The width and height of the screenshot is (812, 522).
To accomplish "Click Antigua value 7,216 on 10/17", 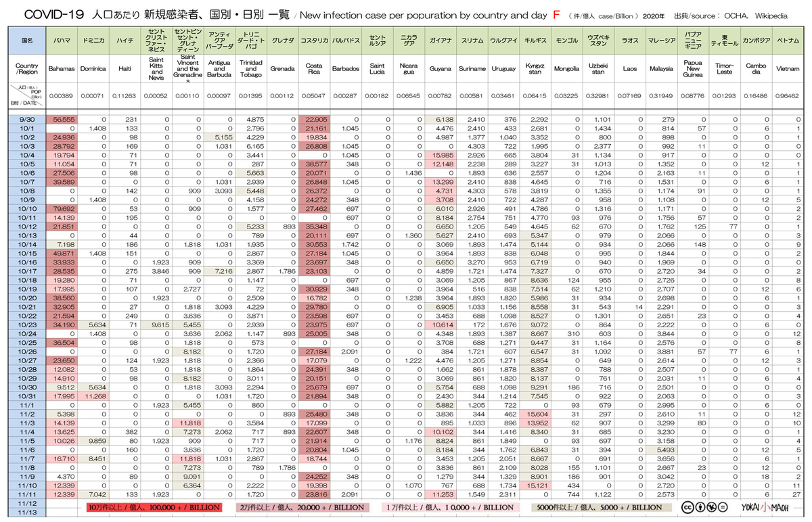I will 218,271.
